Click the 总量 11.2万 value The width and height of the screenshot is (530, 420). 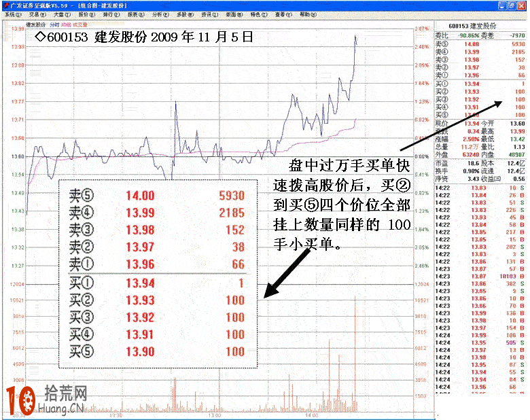click(470, 147)
